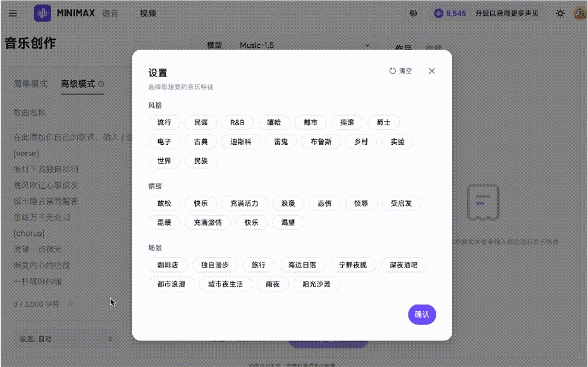Select the 海边日落 scene tag
The image size is (588, 367).
pos(302,265)
